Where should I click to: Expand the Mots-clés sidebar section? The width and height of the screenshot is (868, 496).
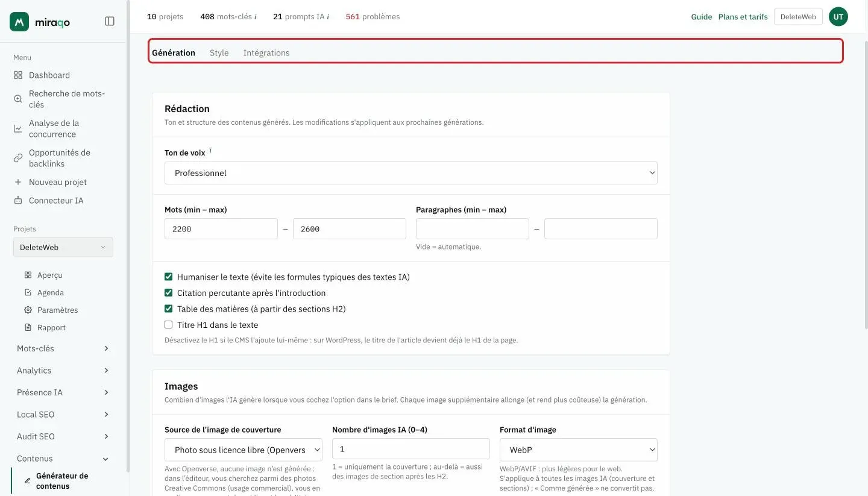click(63, 348)
